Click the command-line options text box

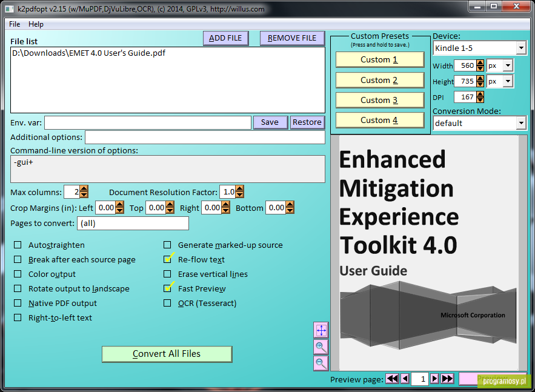pos(168,169)
